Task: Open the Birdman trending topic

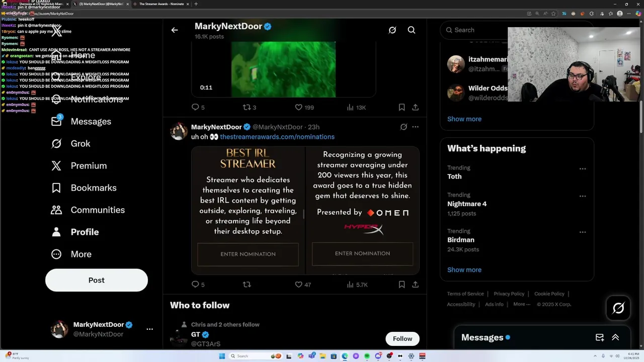Action: pos(461,240)
